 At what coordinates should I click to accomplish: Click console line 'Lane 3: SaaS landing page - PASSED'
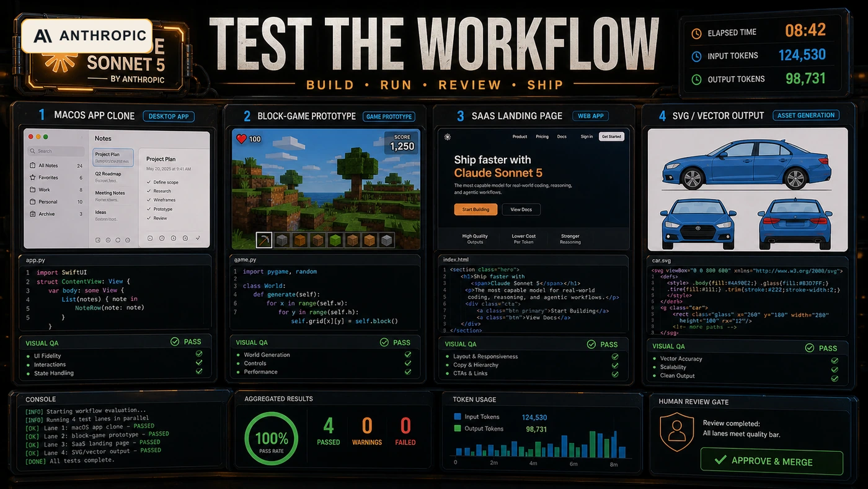92,444
